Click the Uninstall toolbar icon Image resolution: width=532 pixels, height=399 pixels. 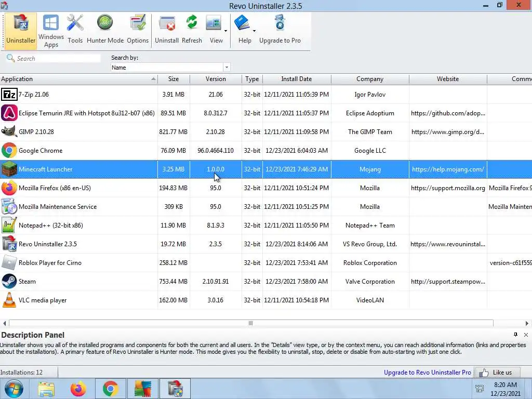click(167, 30)
